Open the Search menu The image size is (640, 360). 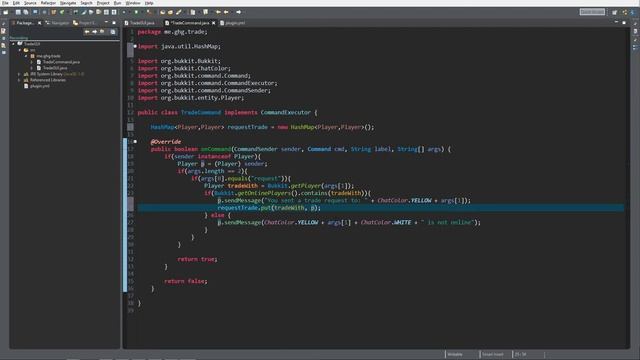(87, 3)
